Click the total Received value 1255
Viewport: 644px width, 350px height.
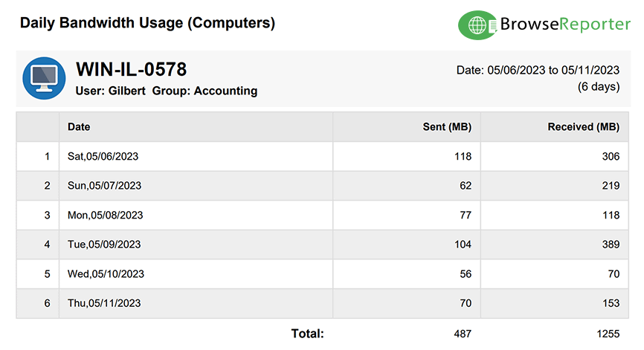point(608,334)
